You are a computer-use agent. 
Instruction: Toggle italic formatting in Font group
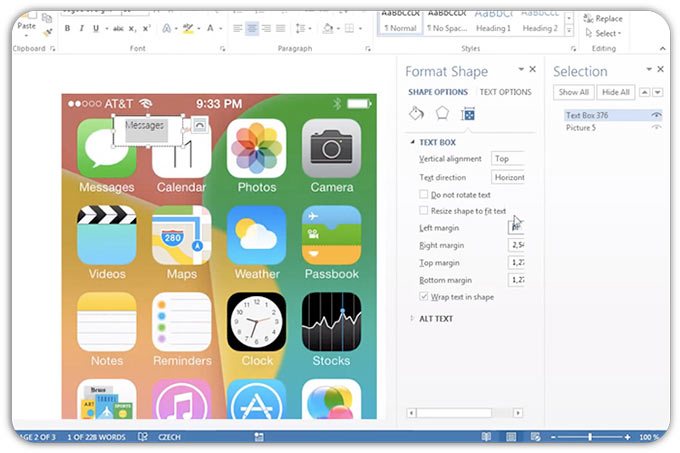pyautogui.click(x=81, y=29)
